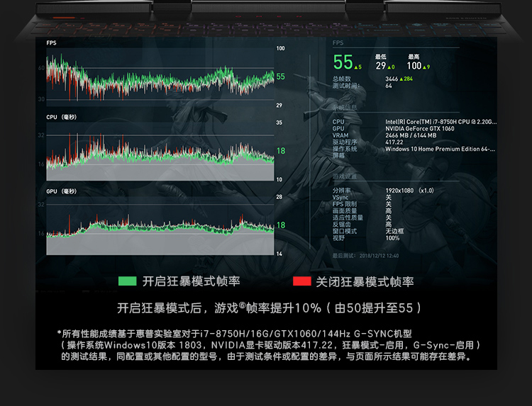Click the 窗口模式 value 无边框
Viewport: 532px width, 406px height.
[394, 231]
